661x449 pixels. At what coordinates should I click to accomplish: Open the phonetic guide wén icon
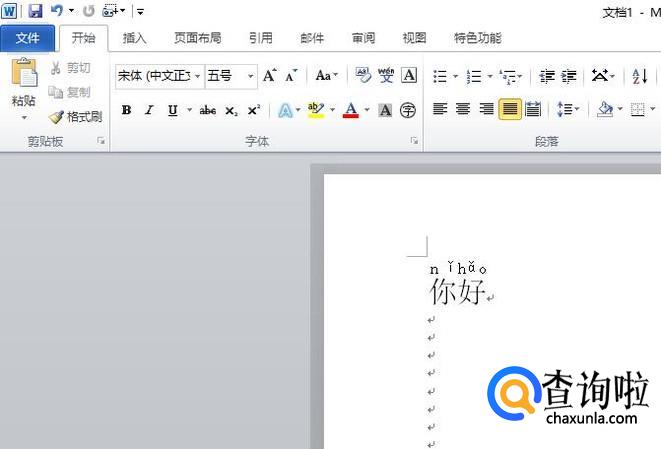click(386, 75)
